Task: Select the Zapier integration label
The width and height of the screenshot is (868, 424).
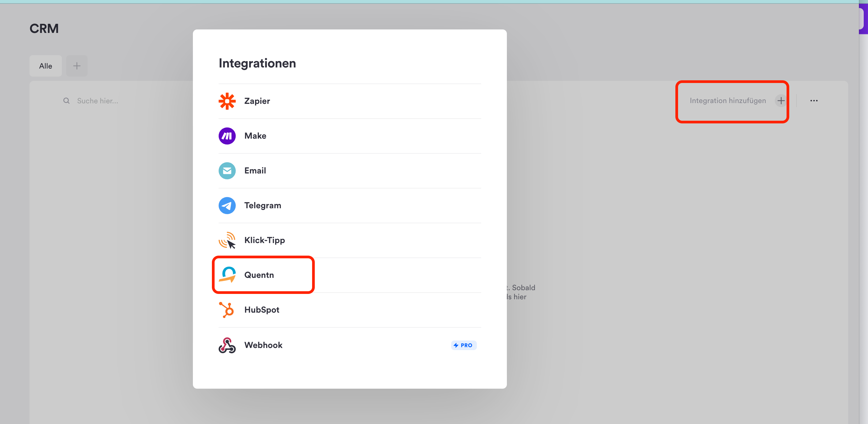Action: [x=257, y=101]
